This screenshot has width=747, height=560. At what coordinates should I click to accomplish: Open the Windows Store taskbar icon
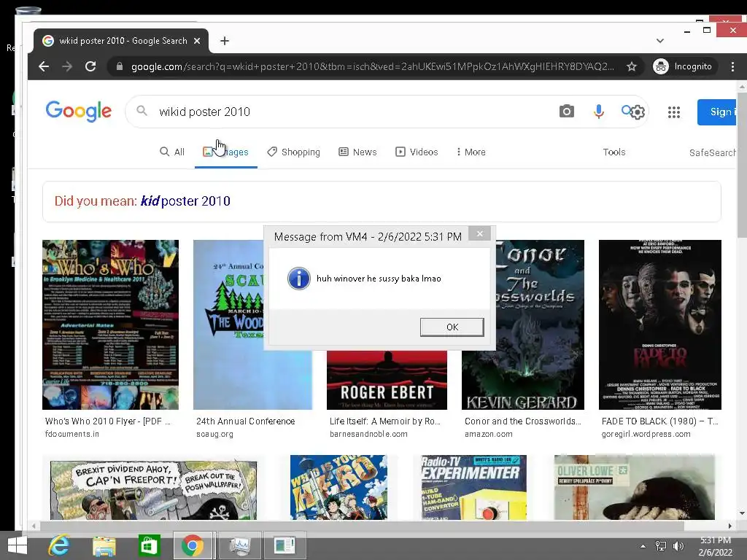point(149,546)
